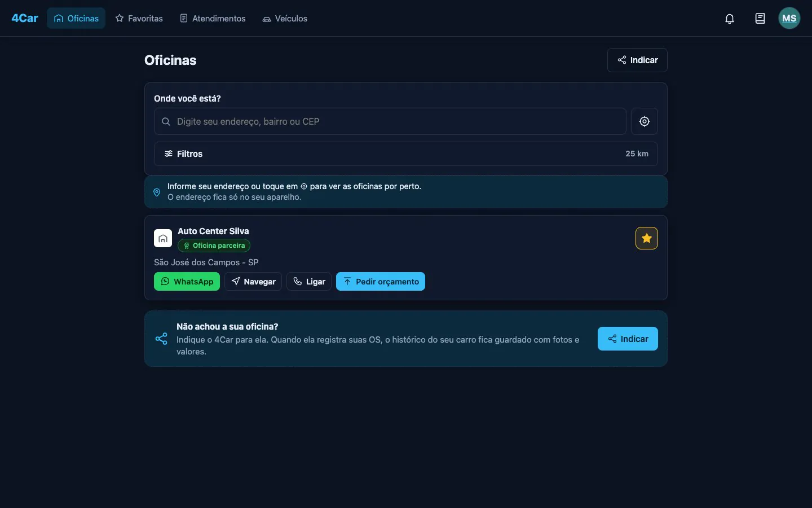Open the notifications bell

(730, 19)
